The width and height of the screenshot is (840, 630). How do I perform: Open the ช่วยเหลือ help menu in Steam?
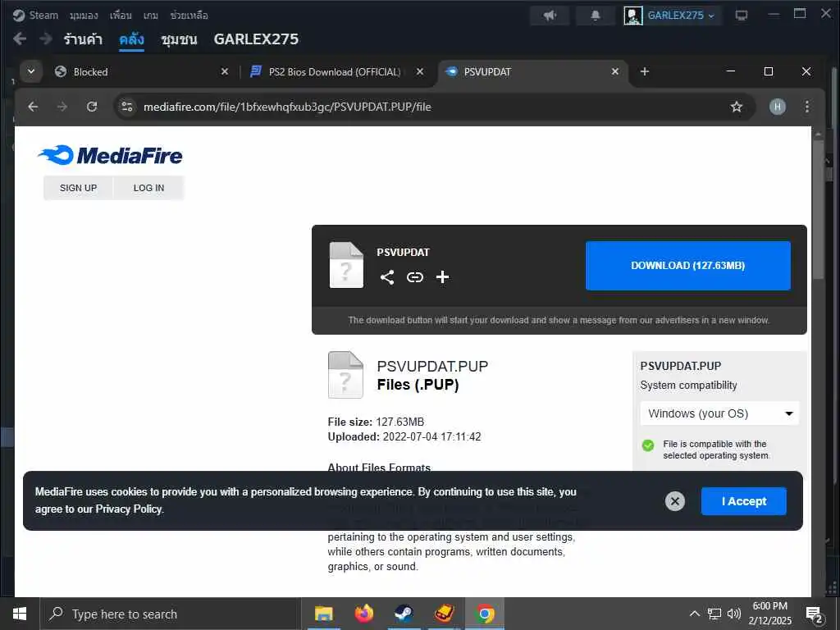189,15
